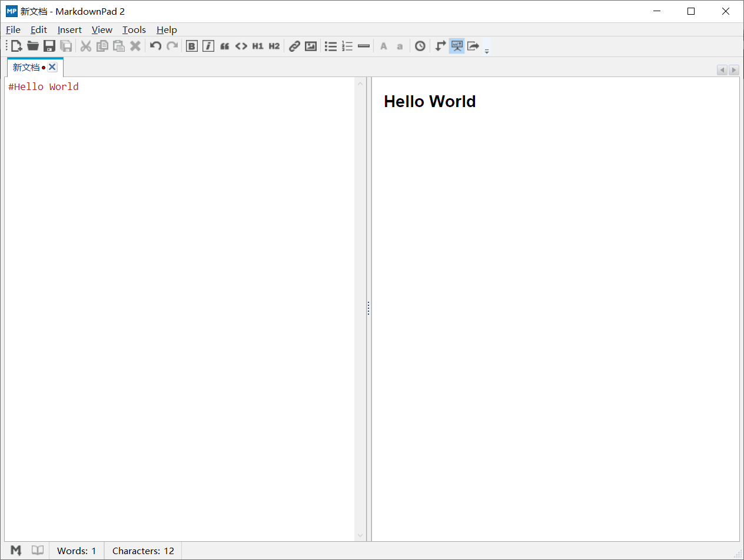Click the Save All toolbar icon

click(x=67, y=46)
